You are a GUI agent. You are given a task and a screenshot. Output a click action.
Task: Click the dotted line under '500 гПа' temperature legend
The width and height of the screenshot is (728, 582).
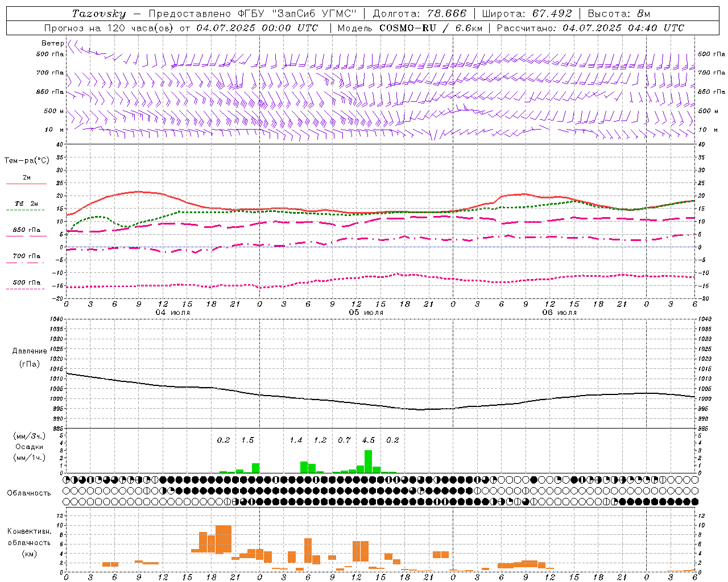click(25, 289)
